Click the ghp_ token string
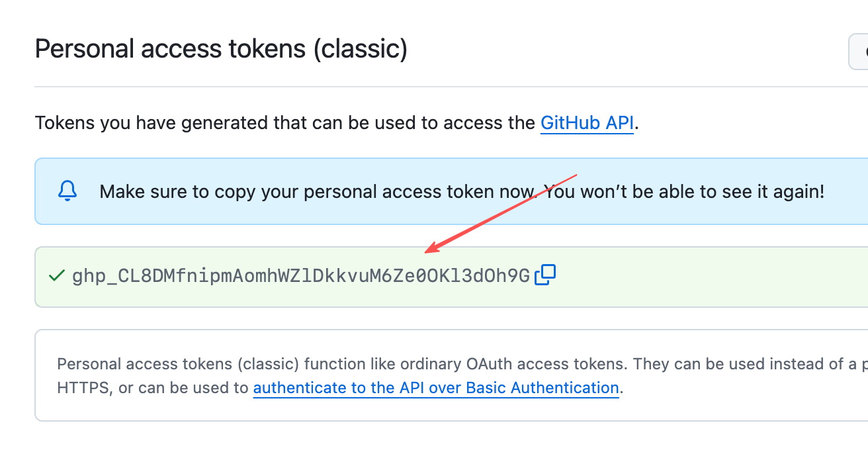This screenshot has width=868, height=462. pyautogui.click(x=301, y=275)
